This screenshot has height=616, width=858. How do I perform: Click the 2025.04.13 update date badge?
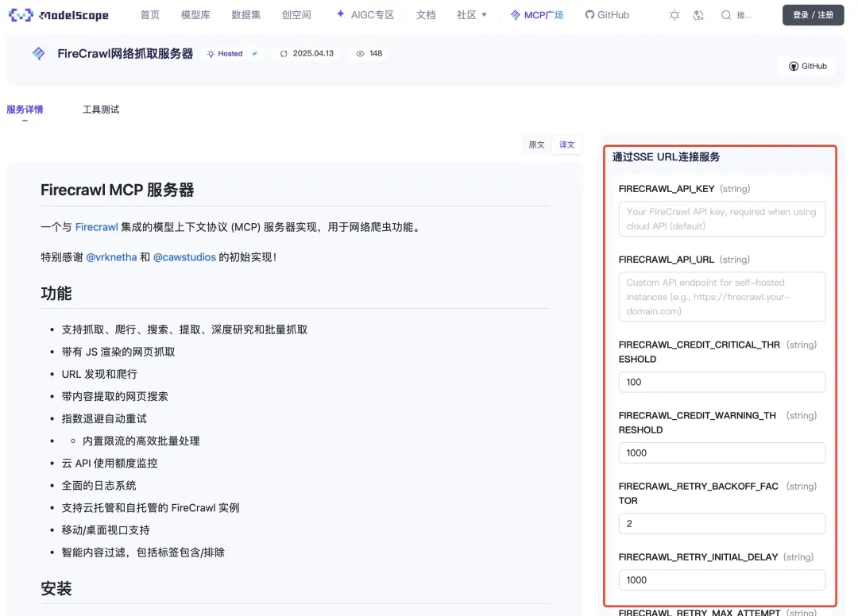tap(307, 53)
